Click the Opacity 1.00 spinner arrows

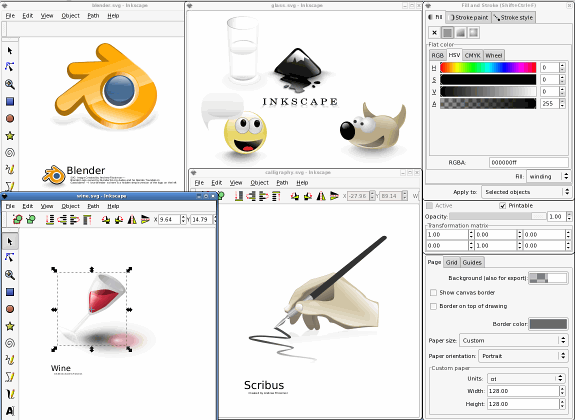coord(569,217)
